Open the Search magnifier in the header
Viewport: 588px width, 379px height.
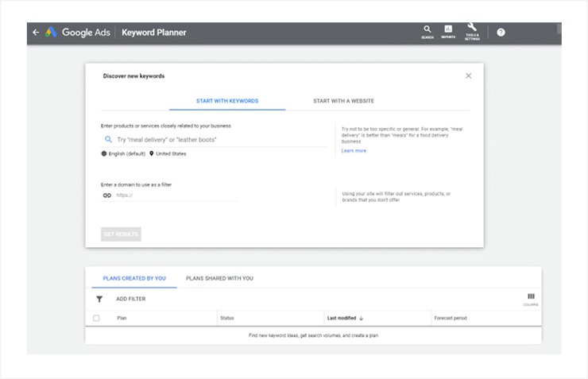pyautogui.click(x=427, y=33)
